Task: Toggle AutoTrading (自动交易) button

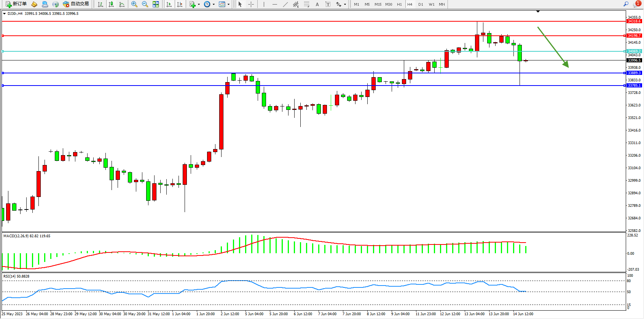Action: [76, 4]
